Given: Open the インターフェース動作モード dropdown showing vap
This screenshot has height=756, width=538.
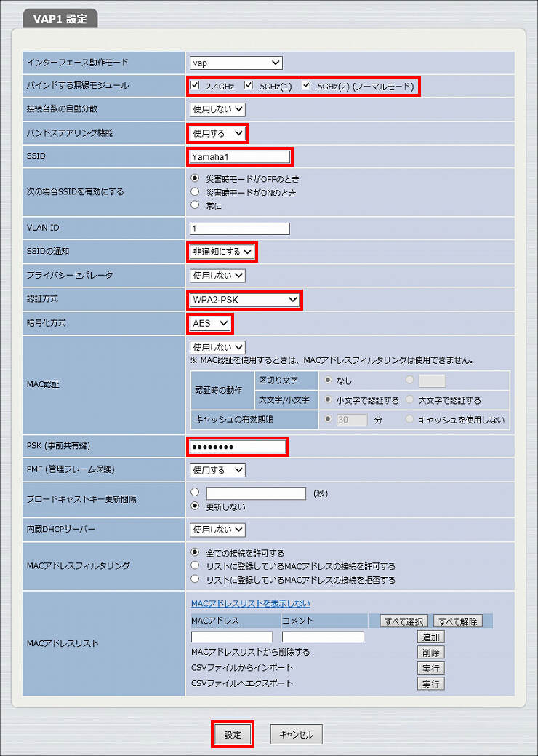Looking at the screenshot, I should click(x=236, y=63).
